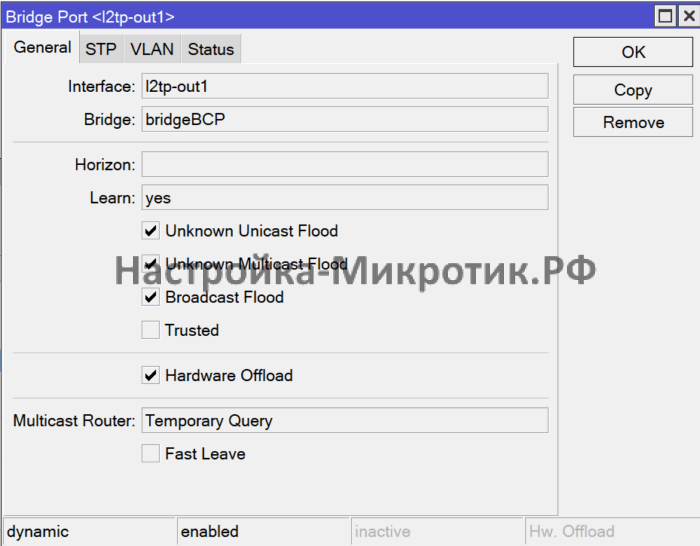
Task: Click the inactive status bar entry
Action: point(437,531)
